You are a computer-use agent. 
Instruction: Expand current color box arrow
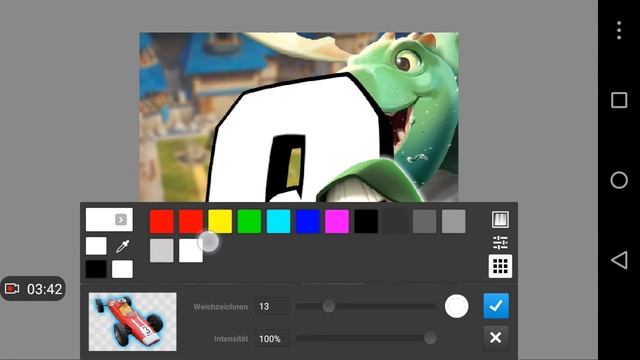coord(120,220)
